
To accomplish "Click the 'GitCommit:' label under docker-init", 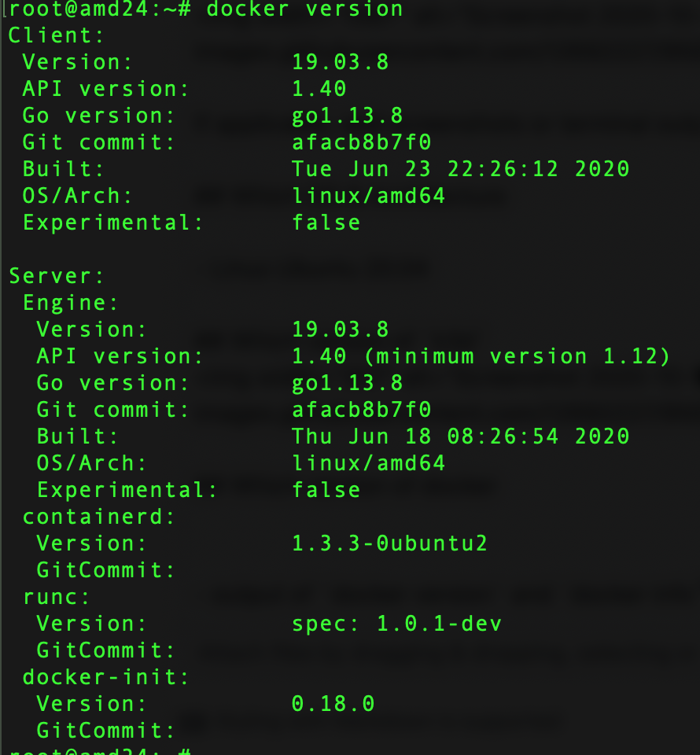I will click(x=105, y=731).
